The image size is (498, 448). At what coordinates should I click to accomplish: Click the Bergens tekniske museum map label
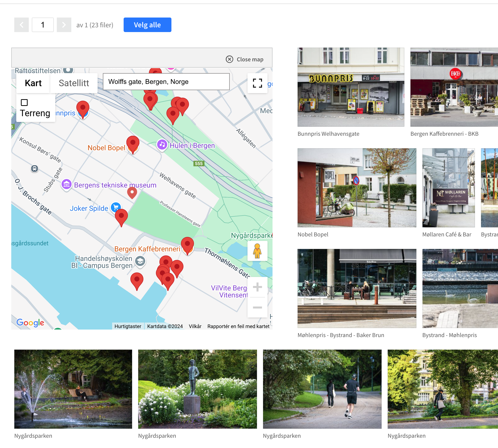click(115, 185)
